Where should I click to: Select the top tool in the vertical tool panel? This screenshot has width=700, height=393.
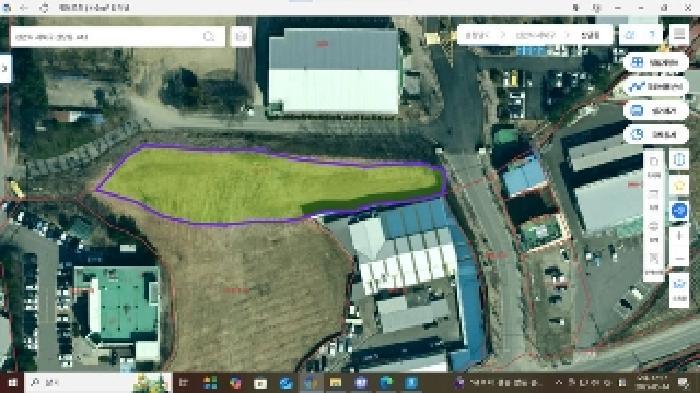[x=654, y=166]
